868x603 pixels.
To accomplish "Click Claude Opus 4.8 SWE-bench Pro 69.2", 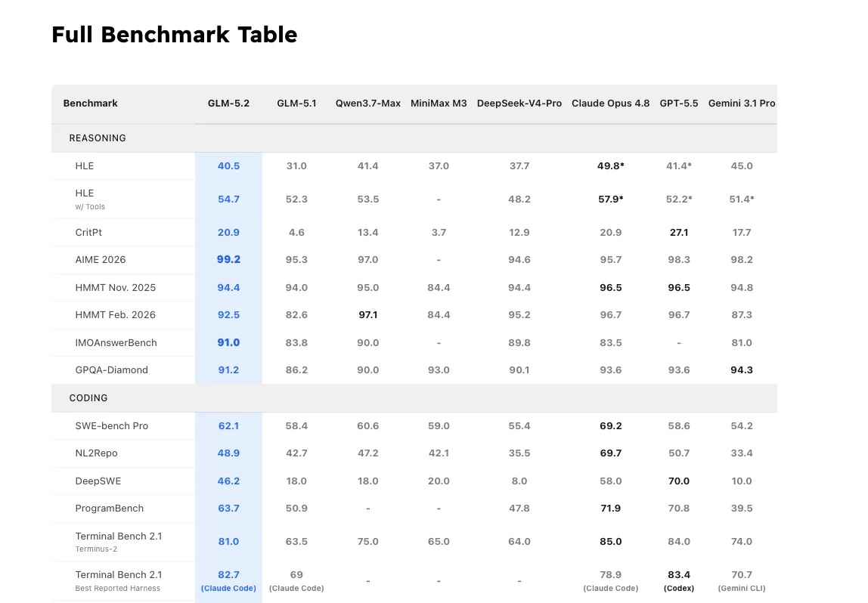I will pos(611,426).
